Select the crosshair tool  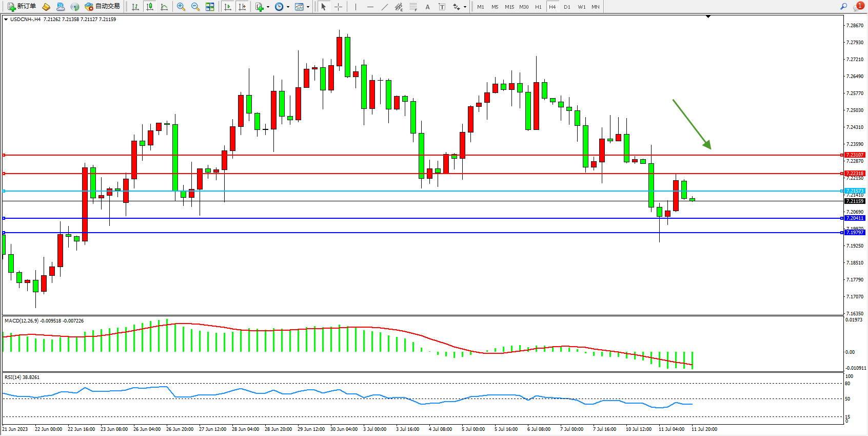point(339,7)
